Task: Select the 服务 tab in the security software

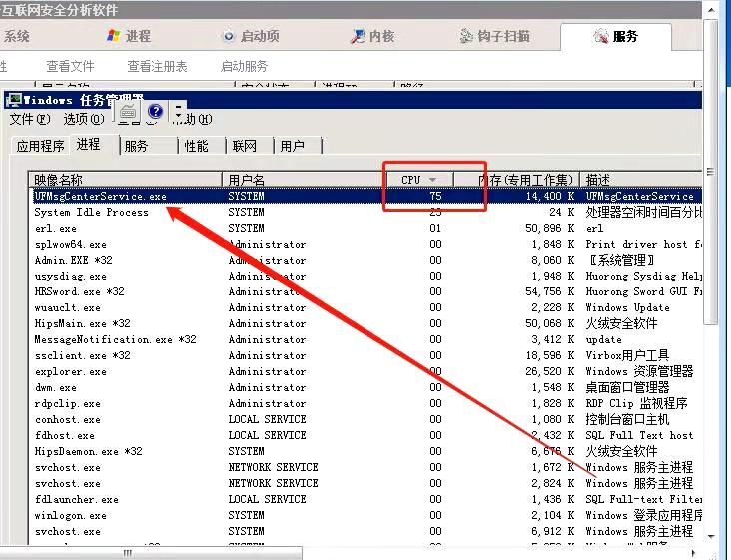Action: (x=615, y=36)
